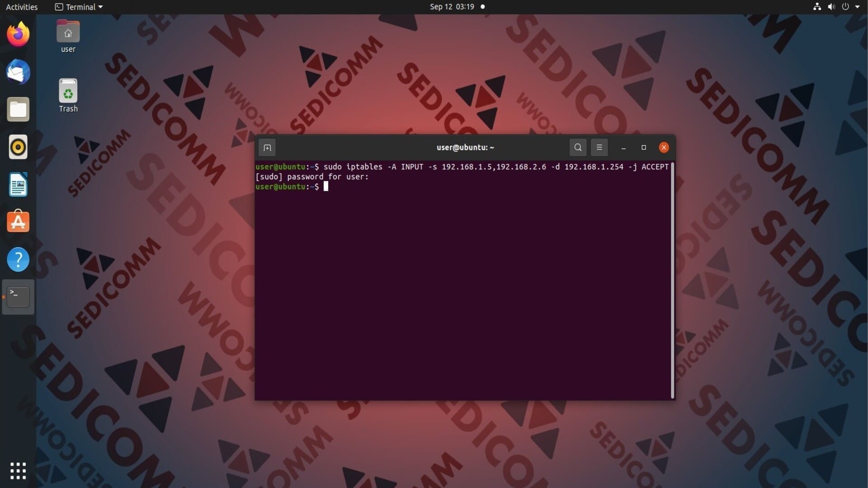Viewport: 868px width, 488px height.
Task: Open the Files manager in the dock
Action: pyautogui.click(x=18, y=109)
